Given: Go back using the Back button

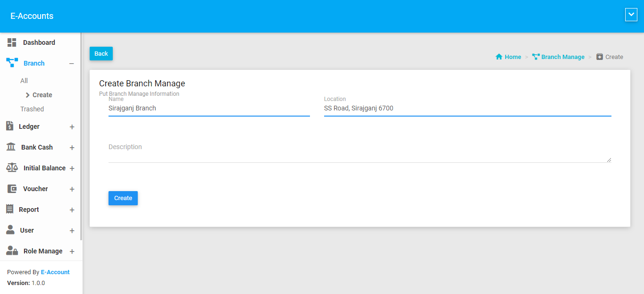Looking at the screenshot, I should (x=101, y=54).
